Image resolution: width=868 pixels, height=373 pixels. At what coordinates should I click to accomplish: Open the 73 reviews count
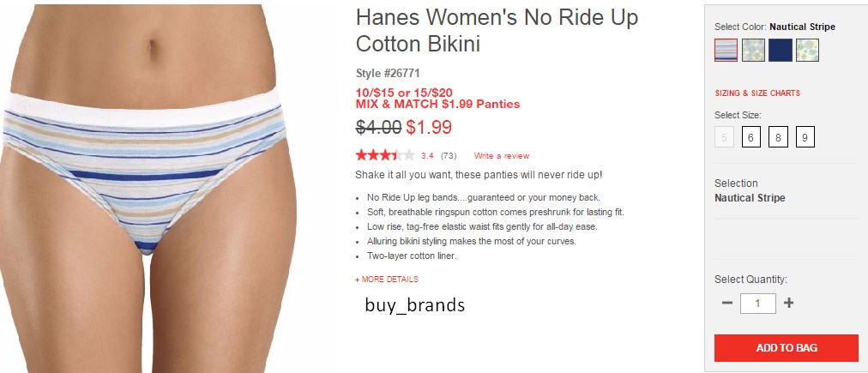coord(449,156)
